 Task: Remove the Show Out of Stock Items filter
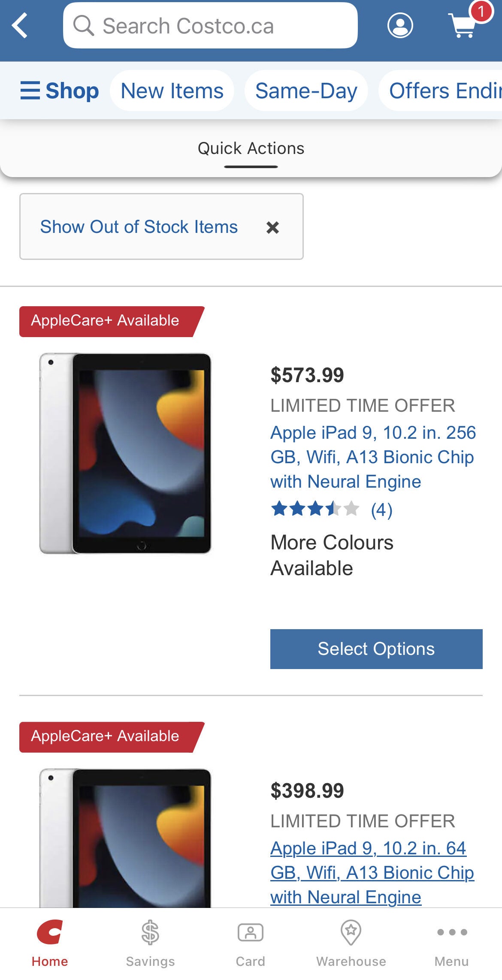point(272,227)
